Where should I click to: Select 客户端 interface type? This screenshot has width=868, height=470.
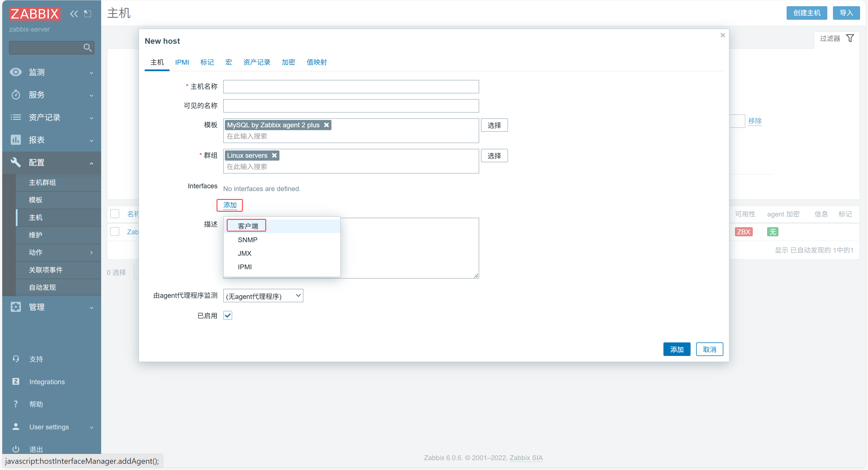pos(282,226)
